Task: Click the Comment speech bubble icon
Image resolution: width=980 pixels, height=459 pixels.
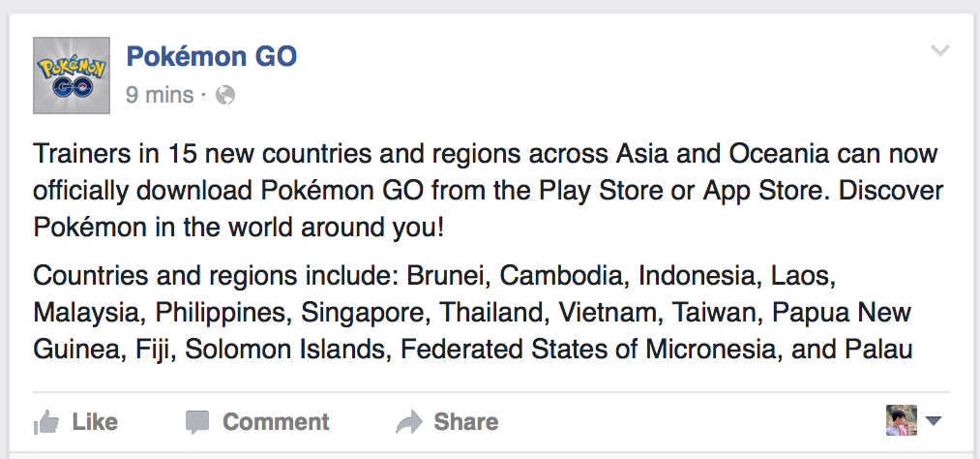Action: coord(197,422)
